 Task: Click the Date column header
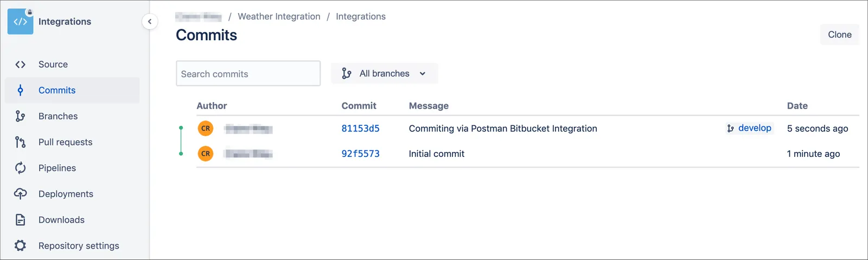point(797,106)
